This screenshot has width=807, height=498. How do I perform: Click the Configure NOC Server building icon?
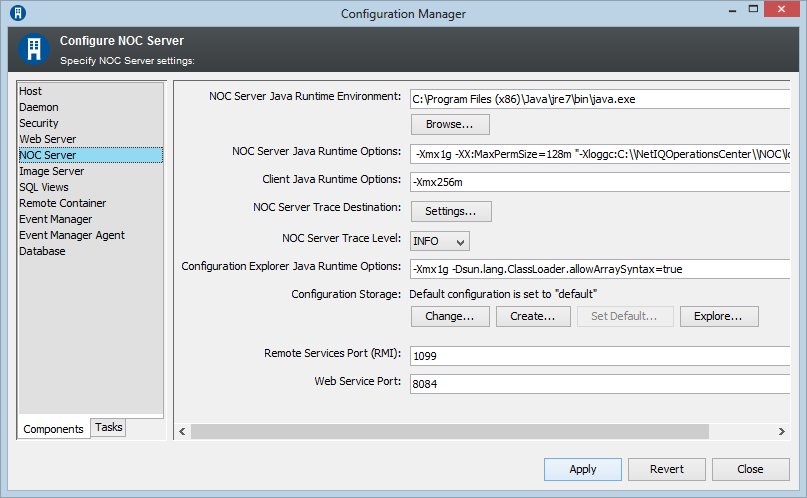(34, 49)
